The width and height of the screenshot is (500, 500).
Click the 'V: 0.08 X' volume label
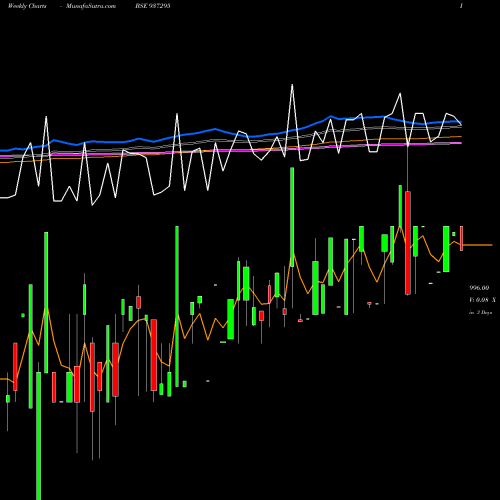482,300
